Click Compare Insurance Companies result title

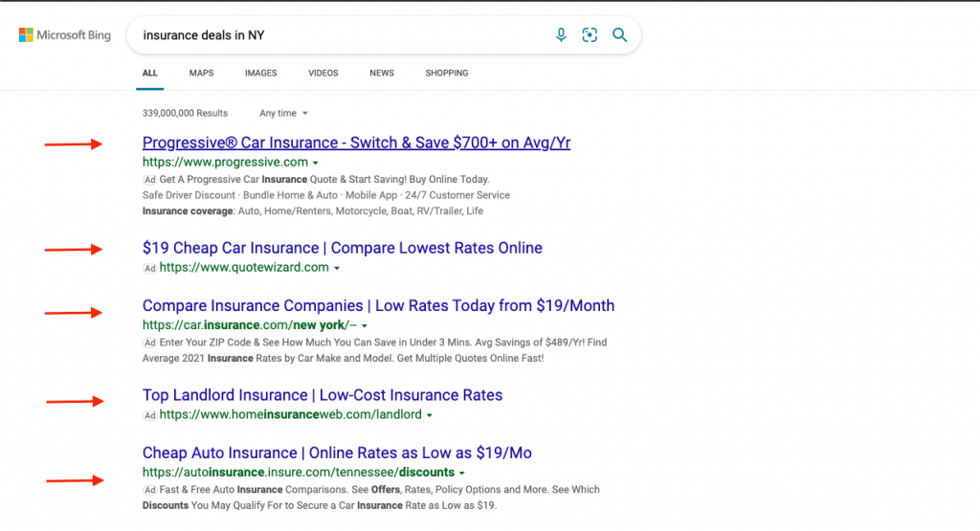click(378, 306)
